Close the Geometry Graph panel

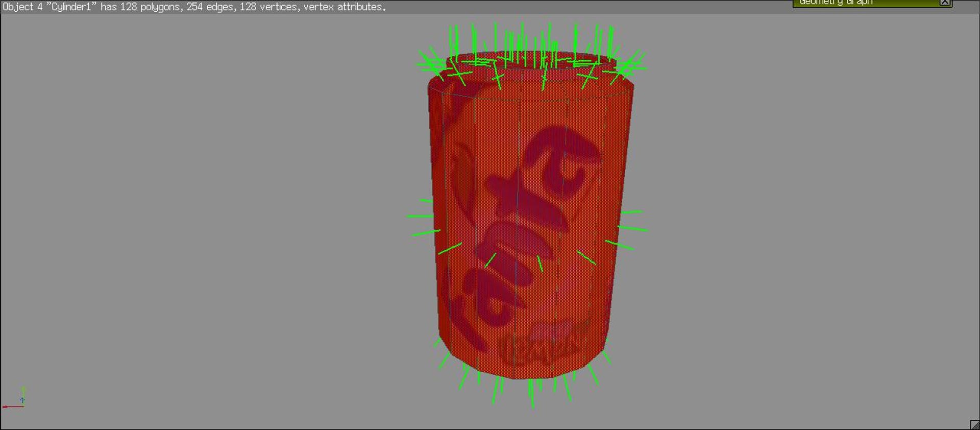[x=945, y=3]
